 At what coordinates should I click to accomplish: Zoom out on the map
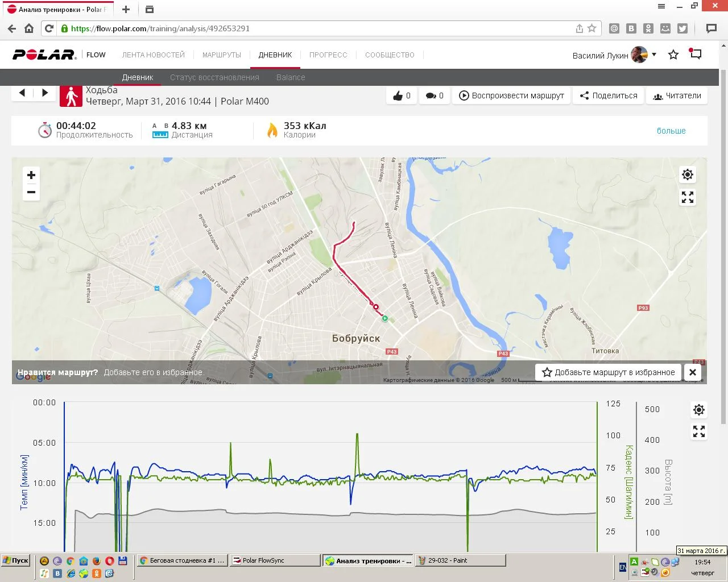coord(31,192)
